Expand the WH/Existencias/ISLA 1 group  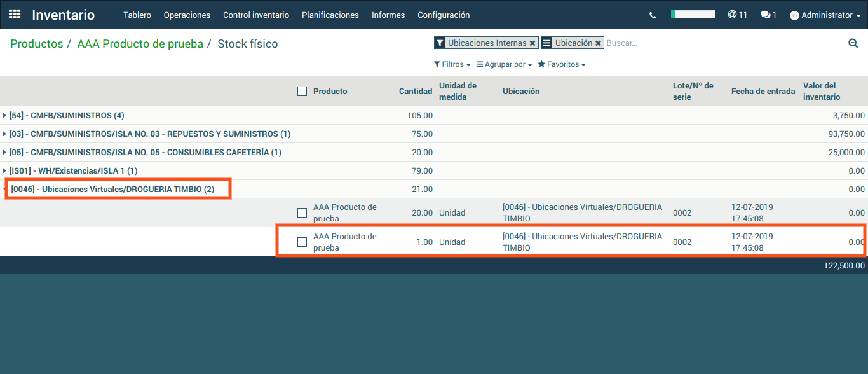[x=73, y=171]
